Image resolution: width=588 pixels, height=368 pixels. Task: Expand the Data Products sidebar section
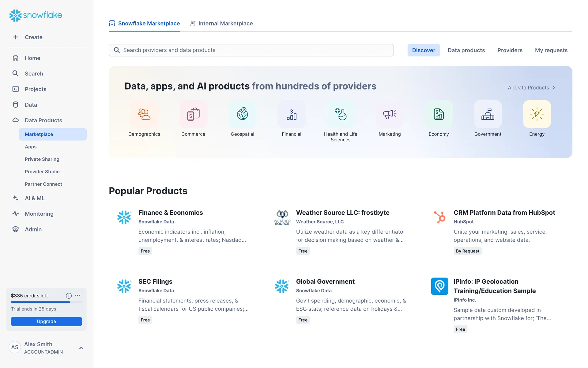coord(43,120)
